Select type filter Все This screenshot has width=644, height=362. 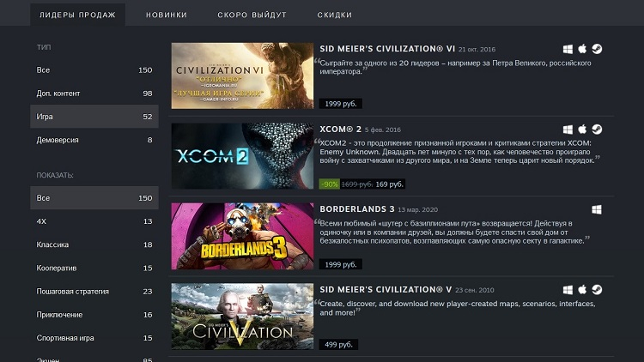[x=94, y=70]
